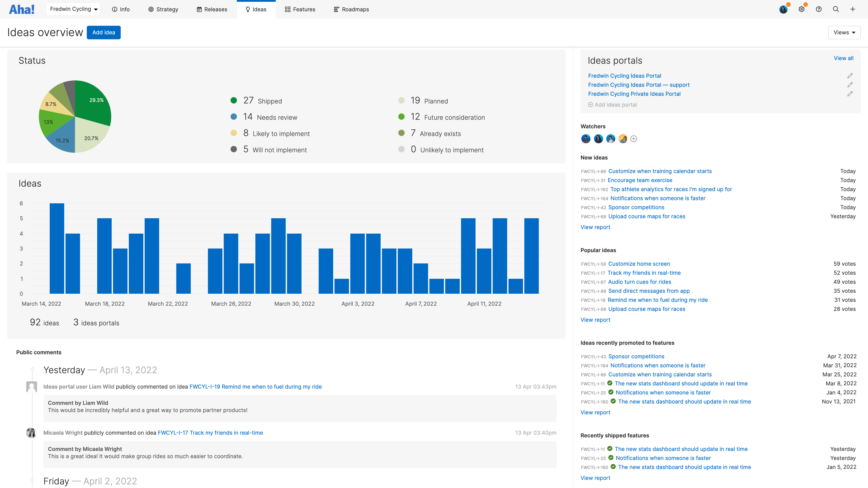Image resolution: width=868 pixels, height=488 pixels.
Task: Go to the Features tab
Action: pos(300,9)
